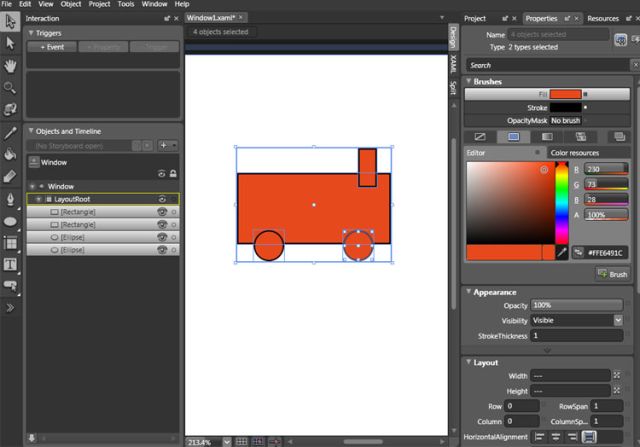Click the hue spectrum slider
The width and height of the screenshot is (640, 447).
point(562,200)
